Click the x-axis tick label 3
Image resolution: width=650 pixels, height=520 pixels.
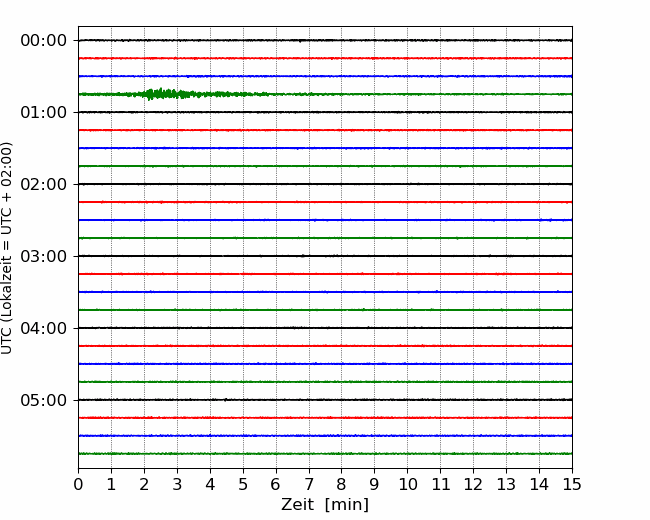177,484
